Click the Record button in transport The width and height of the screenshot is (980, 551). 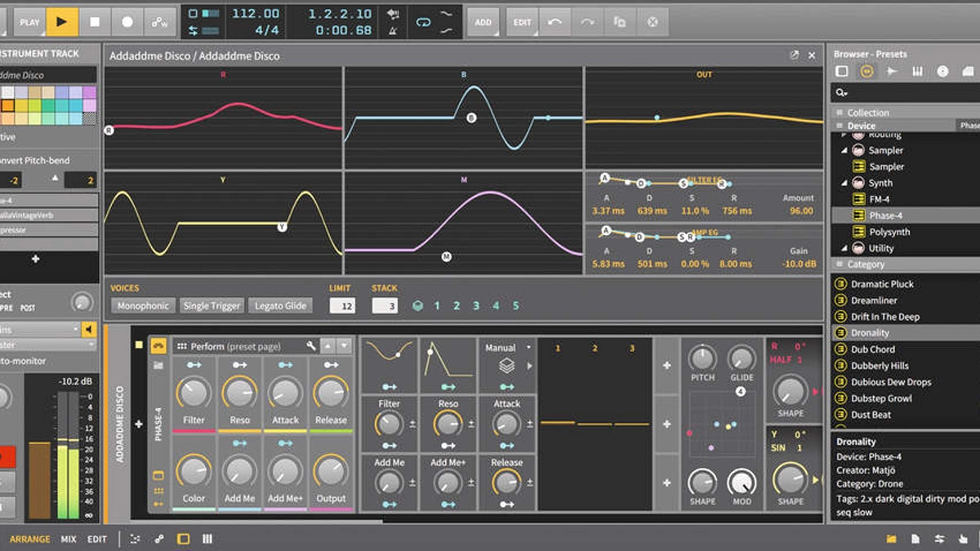click(x=127, y=22)
